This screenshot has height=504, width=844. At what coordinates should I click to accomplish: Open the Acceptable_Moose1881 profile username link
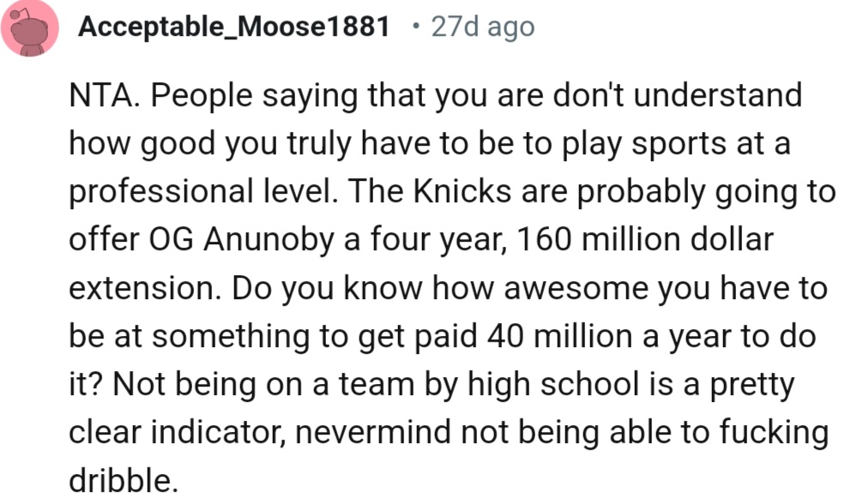coord(233,27)
